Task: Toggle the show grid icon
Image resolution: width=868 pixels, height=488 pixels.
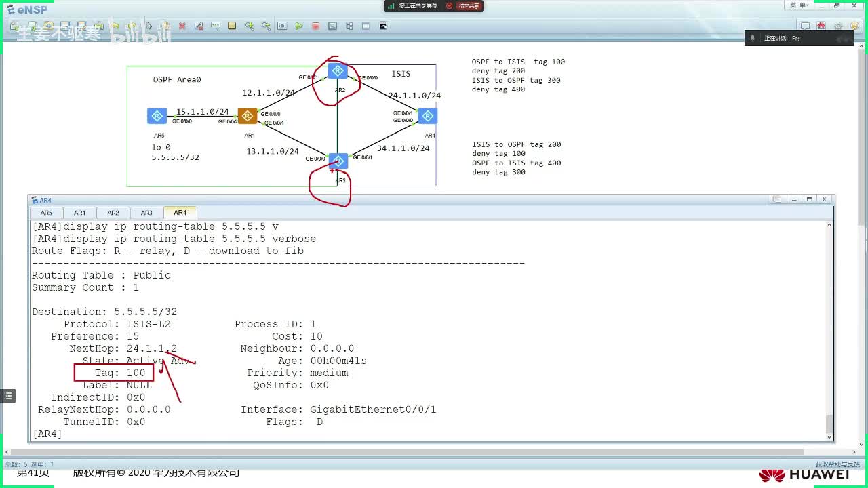Action: pos(366,26)
